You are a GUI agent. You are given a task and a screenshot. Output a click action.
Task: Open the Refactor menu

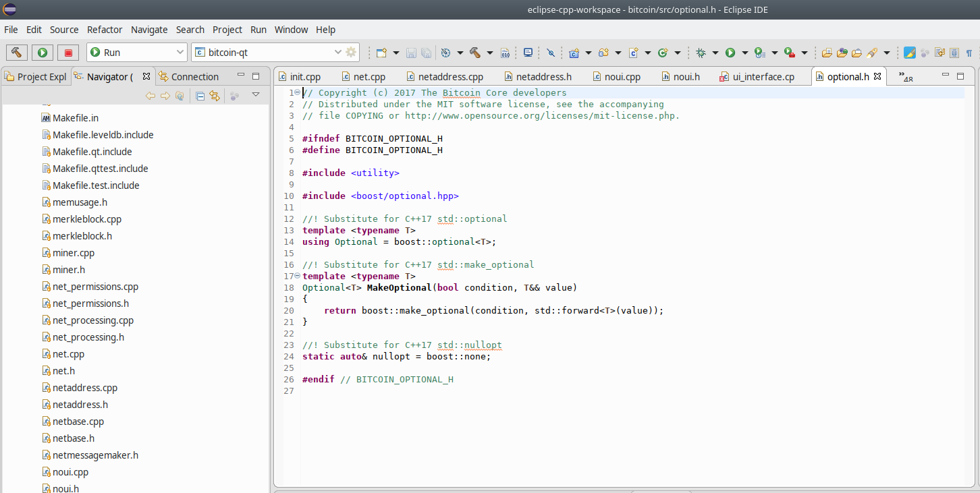click(105, 30)
